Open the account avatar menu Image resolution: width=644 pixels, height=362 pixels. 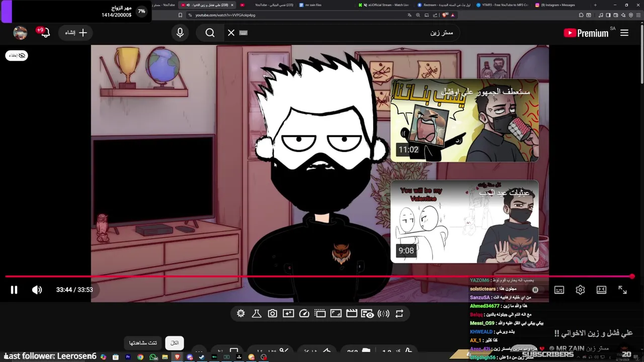[x=20, y=33]
